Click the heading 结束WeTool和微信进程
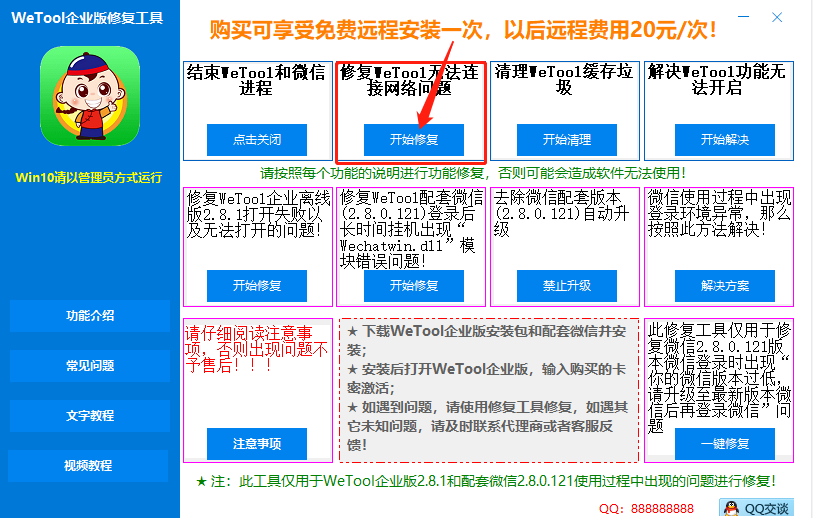Screen dimensions: 813x518 [256, 79]
